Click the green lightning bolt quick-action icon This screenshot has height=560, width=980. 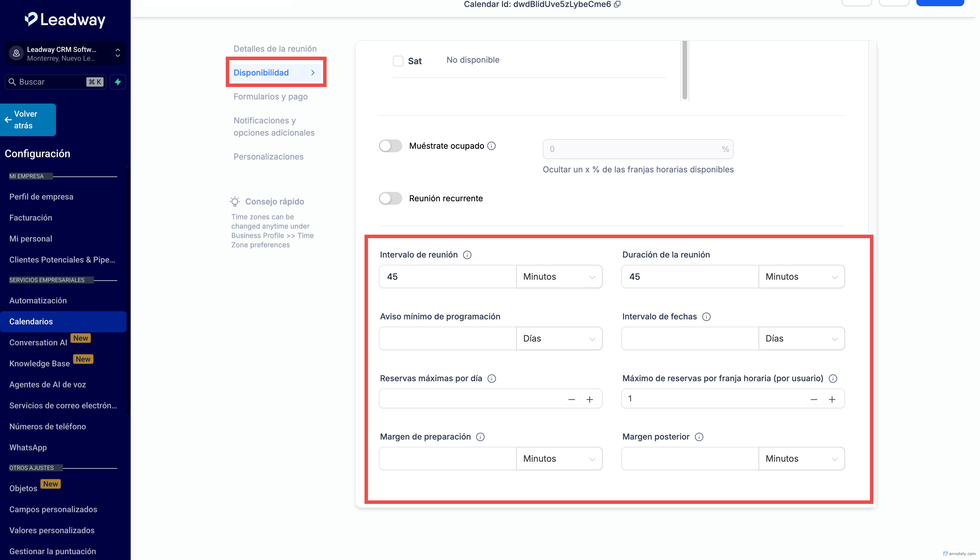(118, 82)
